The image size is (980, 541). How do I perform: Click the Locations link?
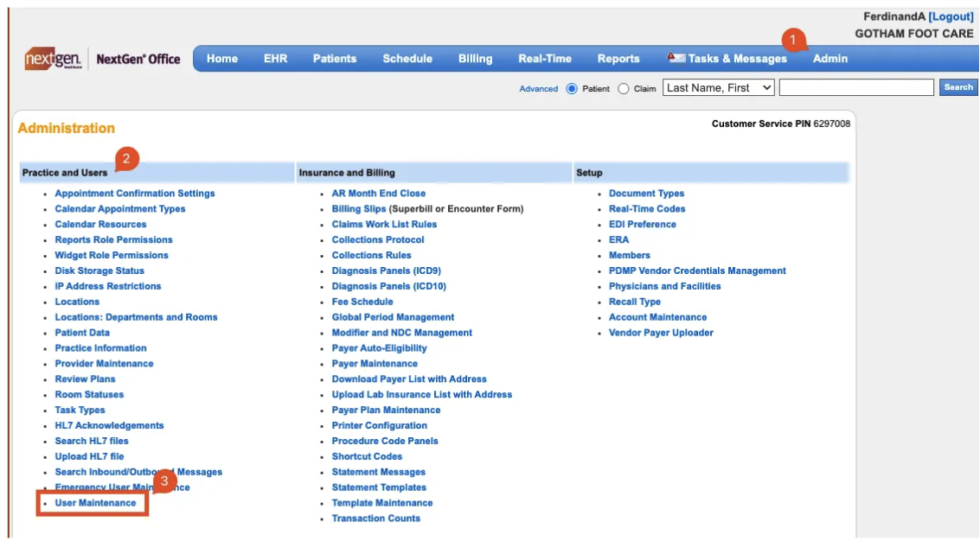pos(77,302)
